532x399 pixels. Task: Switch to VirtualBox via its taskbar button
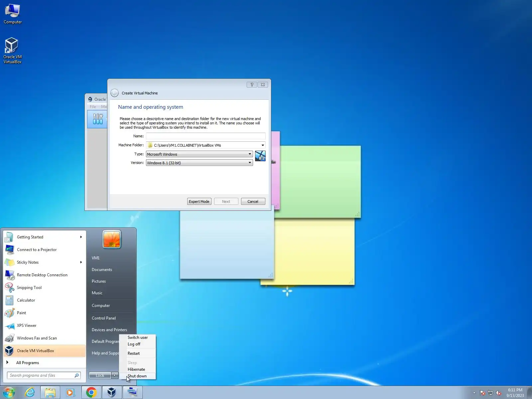(111, 393)
